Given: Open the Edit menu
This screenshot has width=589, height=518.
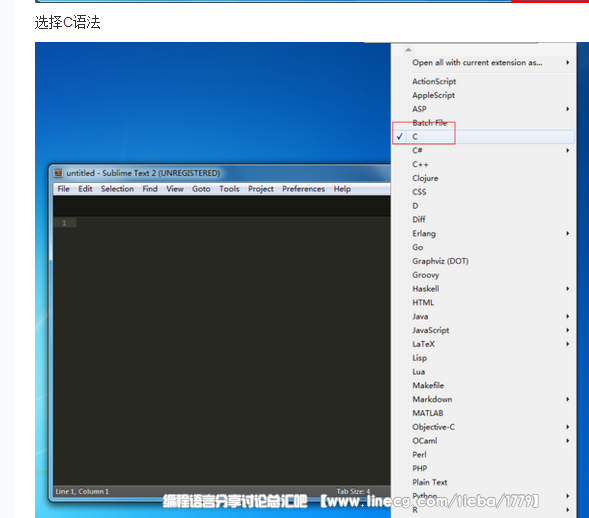Looking at the screenshot, I should point(85,189).
